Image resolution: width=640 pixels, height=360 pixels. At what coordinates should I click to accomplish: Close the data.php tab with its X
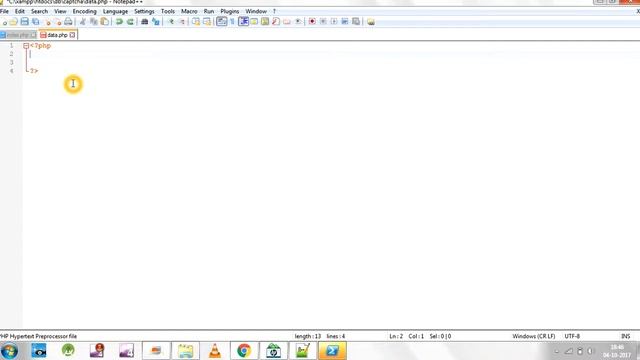click(73, 35)
